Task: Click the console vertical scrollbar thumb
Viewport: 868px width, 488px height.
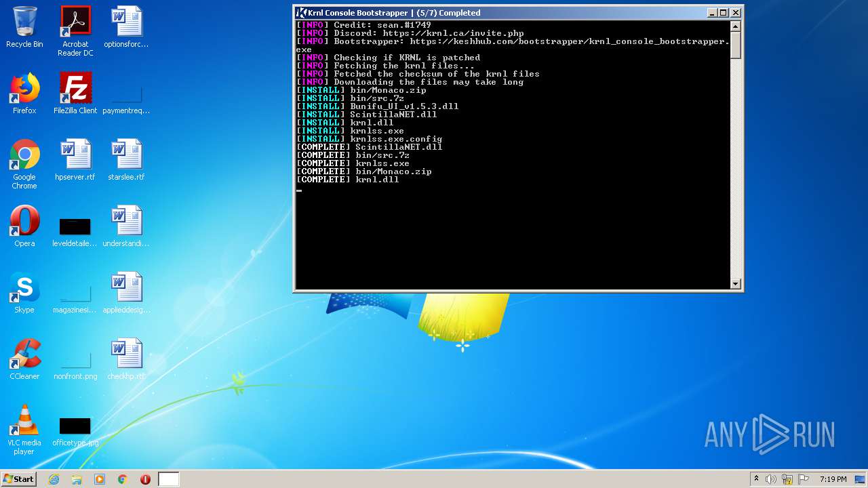Action: coord(736,45)
